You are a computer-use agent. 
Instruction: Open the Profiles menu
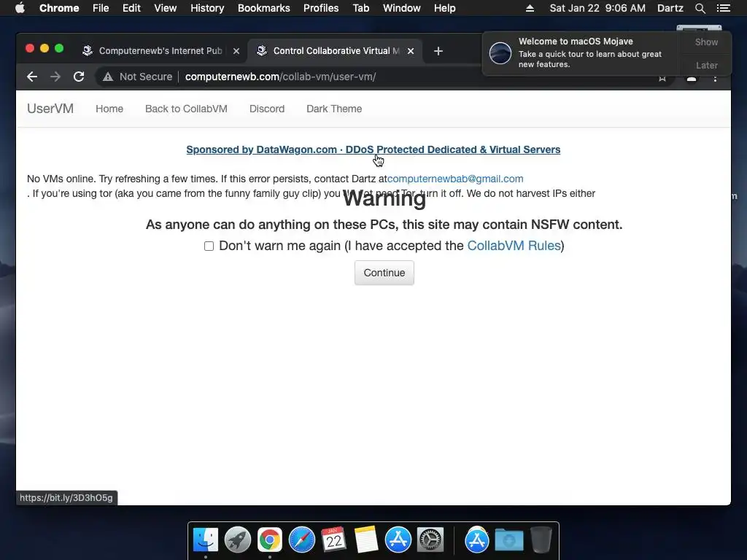point(321,8)
